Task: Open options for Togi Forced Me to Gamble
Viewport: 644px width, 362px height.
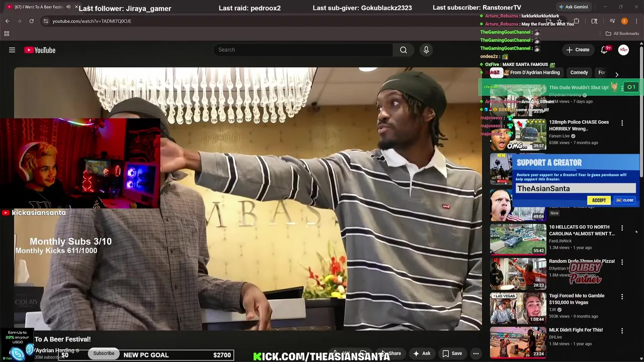Action: point(622,297)
